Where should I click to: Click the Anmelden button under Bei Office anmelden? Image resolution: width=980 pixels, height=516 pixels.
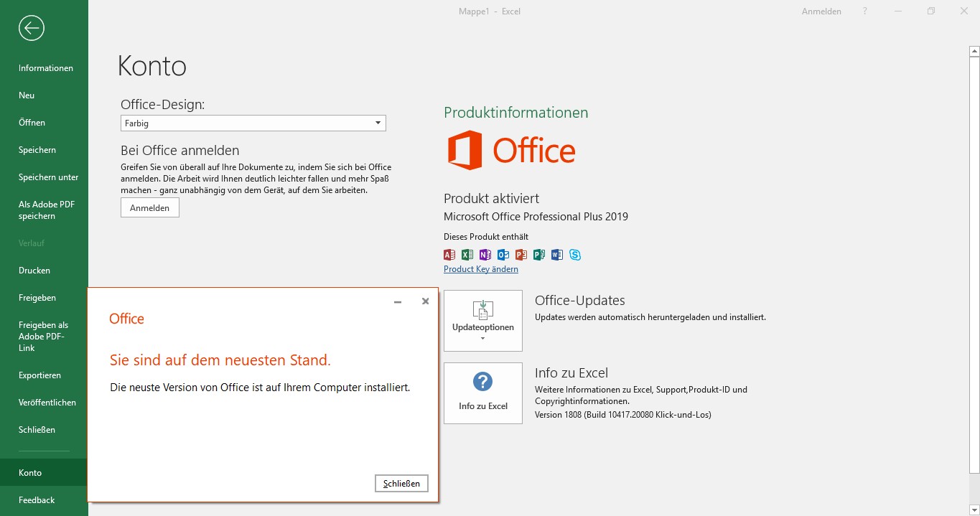click(150, 207)
